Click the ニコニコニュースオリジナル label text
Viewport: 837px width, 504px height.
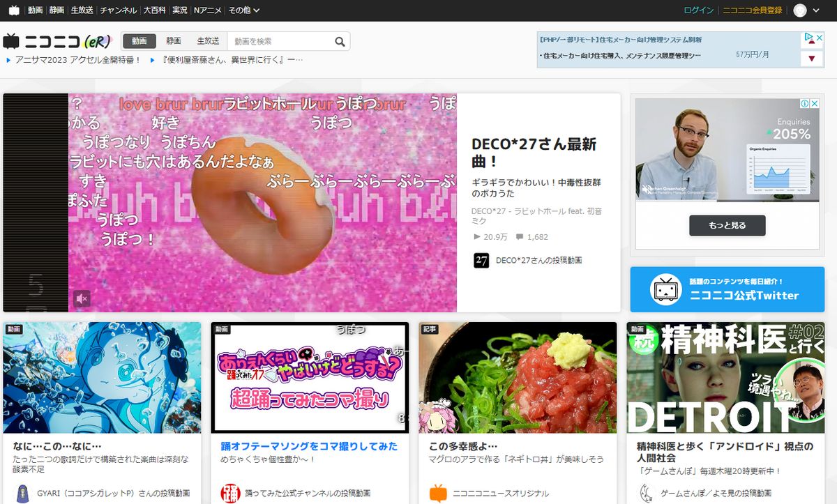tap(500, 494)
